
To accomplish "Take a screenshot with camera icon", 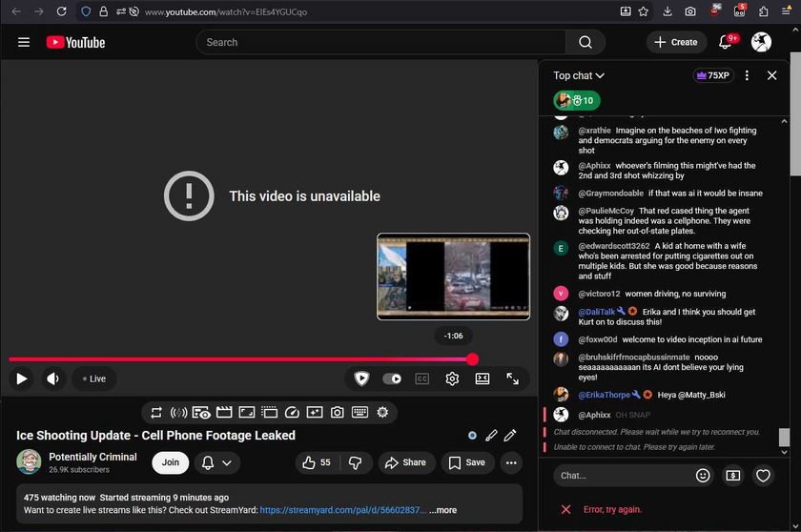I will coord(338,413).
